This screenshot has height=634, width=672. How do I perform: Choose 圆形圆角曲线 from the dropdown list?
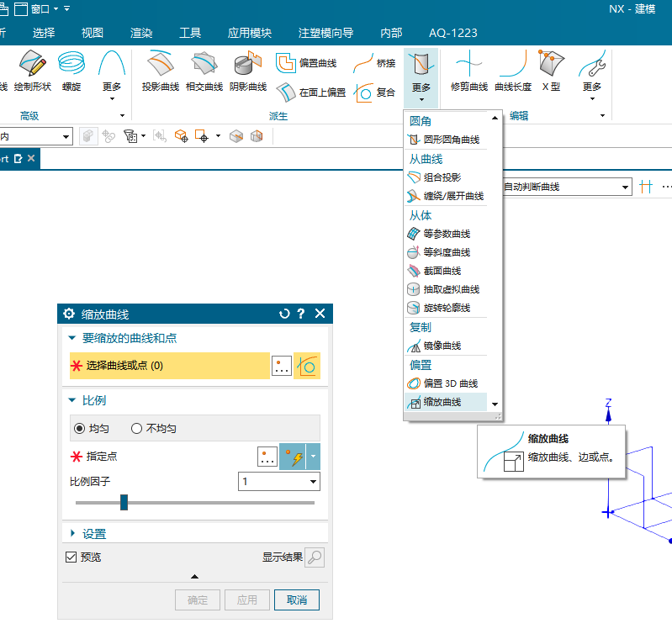tap(446, 140)
